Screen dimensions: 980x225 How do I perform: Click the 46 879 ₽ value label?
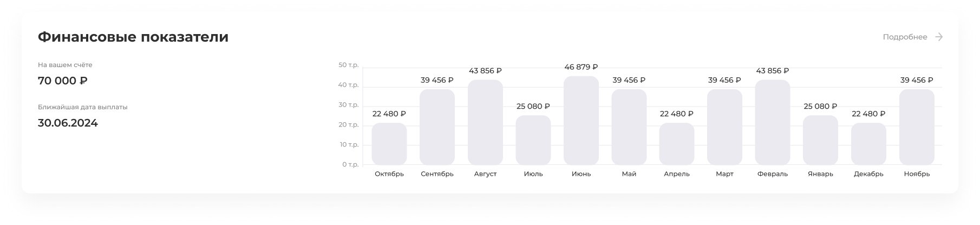pyautogui.click(x=581, y=67)
